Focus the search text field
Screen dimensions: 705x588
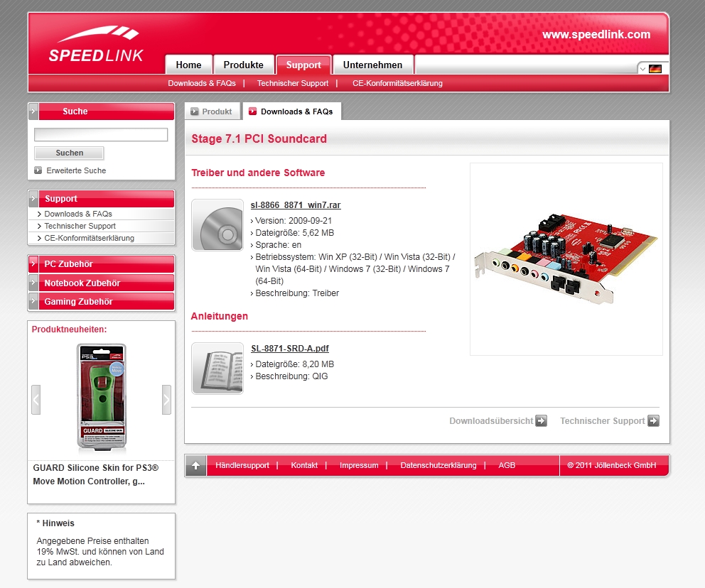tap(101, 135)
